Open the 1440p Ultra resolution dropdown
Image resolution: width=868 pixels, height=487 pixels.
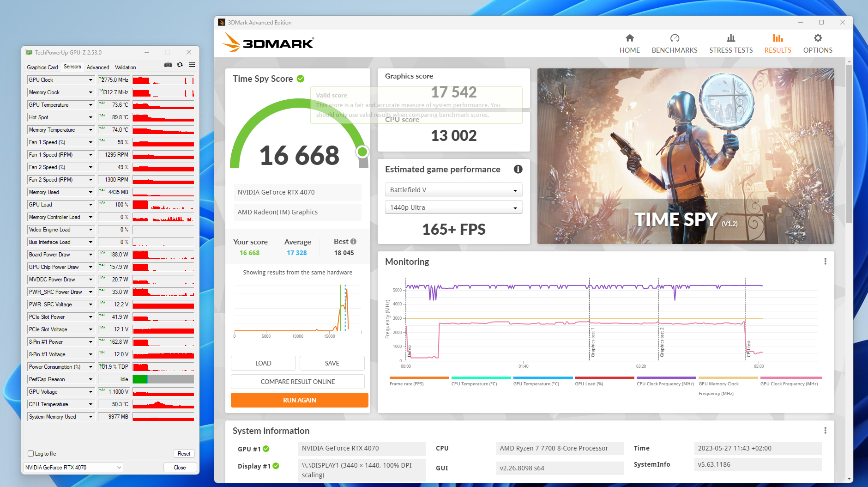click(453, 207)
